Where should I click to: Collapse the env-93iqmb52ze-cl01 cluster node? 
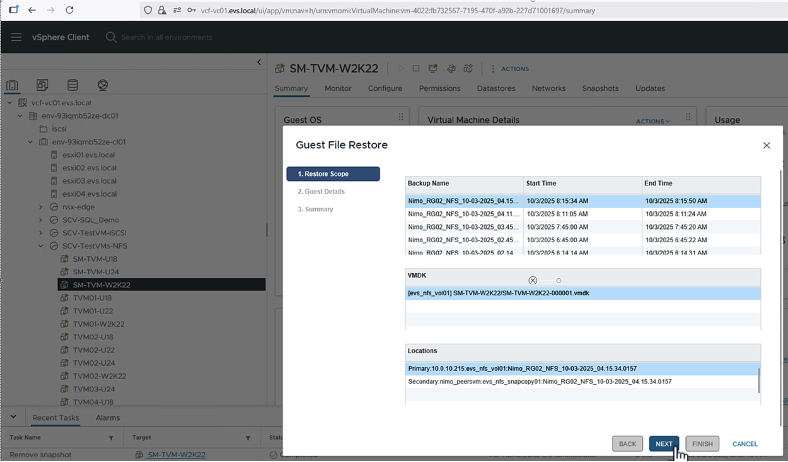(x=31, y=142)
